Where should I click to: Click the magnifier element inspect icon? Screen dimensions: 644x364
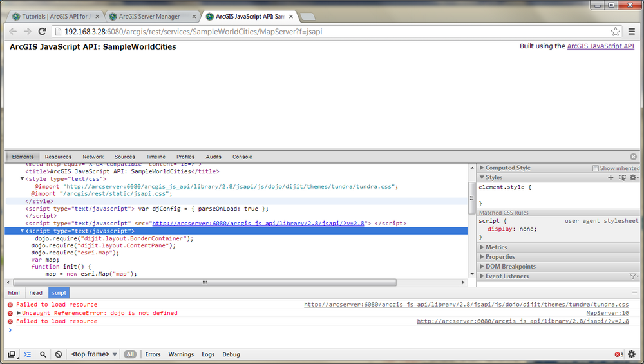(x=43, y=354)
